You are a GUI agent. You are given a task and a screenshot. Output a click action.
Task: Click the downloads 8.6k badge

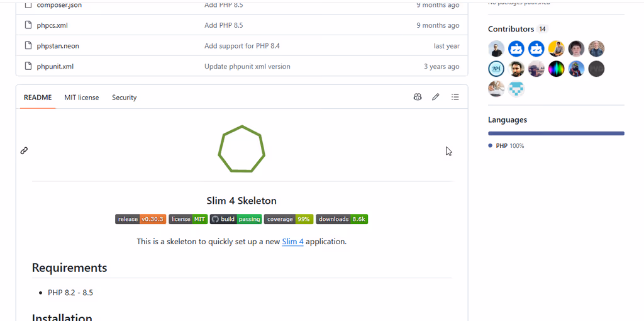[341, 219]
